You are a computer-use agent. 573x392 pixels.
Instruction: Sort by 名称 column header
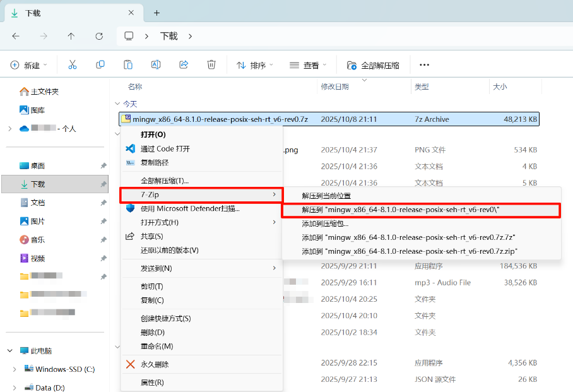135,86
